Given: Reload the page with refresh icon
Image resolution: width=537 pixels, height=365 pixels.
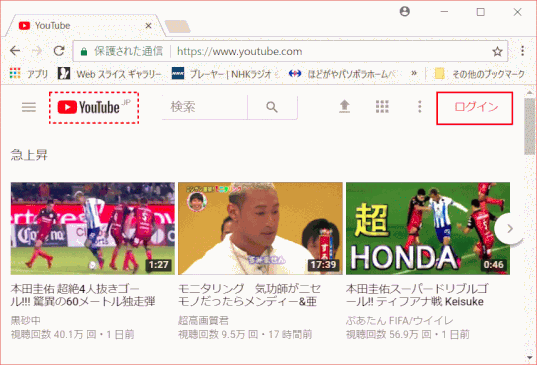Looking at the screenshot, I should click(59, 51).
